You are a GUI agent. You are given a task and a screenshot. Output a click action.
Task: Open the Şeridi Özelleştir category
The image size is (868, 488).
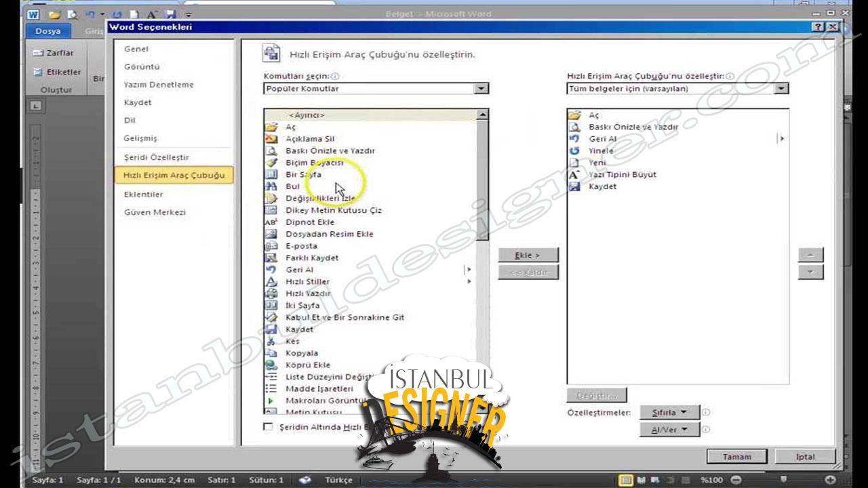157,157
